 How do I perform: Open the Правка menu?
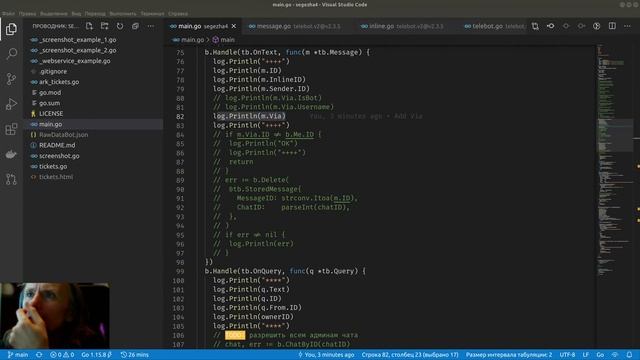tap(27, 13)
